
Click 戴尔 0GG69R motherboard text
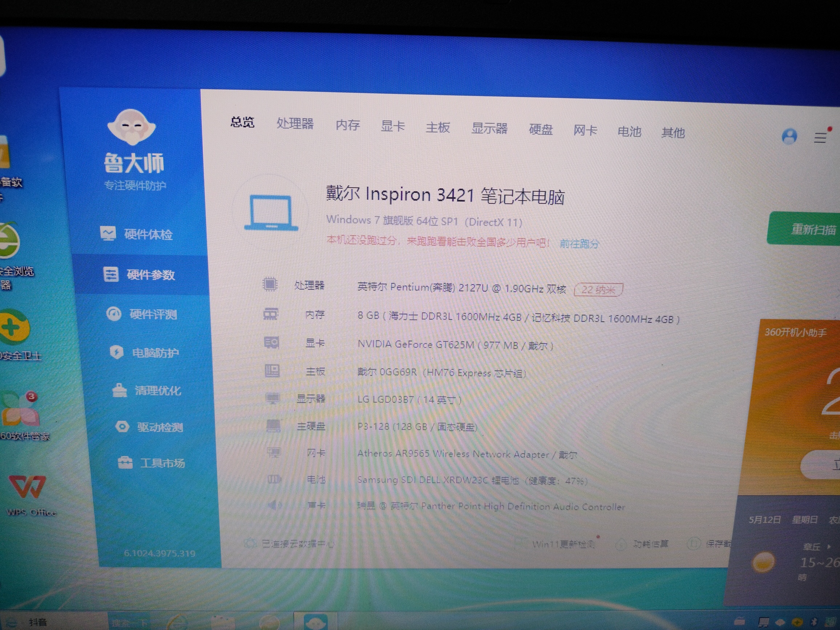pyautogui.click(x=442, y=372)
